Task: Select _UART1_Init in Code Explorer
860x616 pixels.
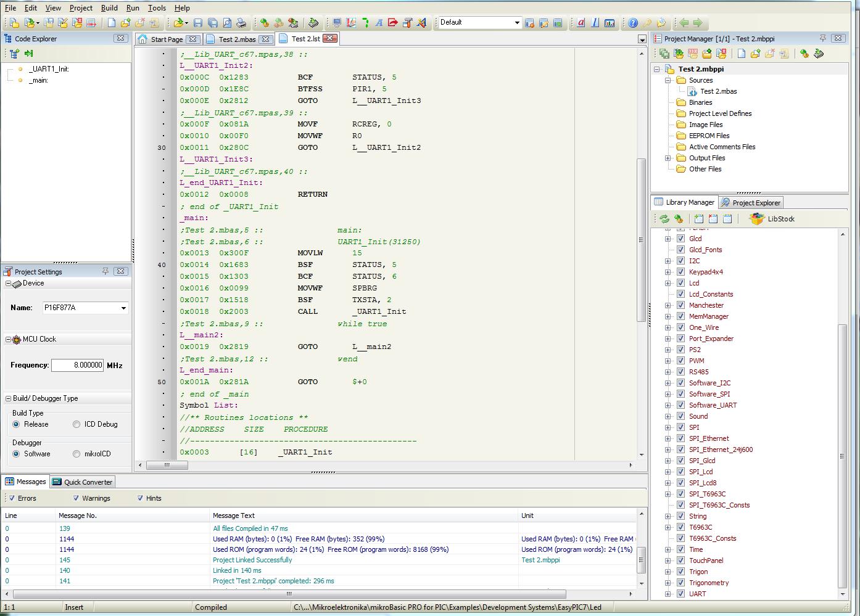Action: coord(48,69)
